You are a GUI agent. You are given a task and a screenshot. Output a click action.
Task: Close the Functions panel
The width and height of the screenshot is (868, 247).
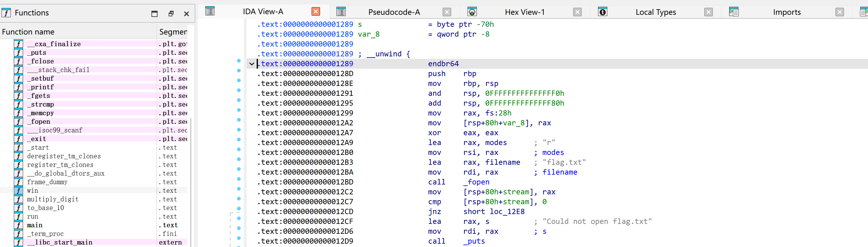click(186, 14)
